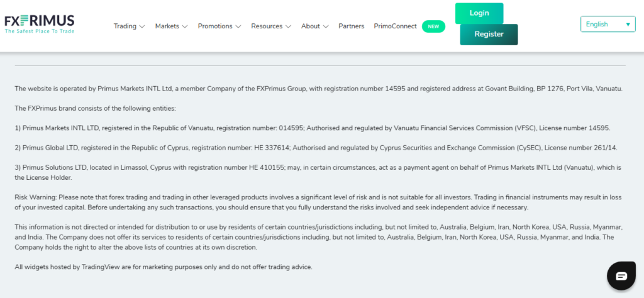Expand the Promotions menu chevron
This screenshot has width=644, height=298.
click(238, 26)
